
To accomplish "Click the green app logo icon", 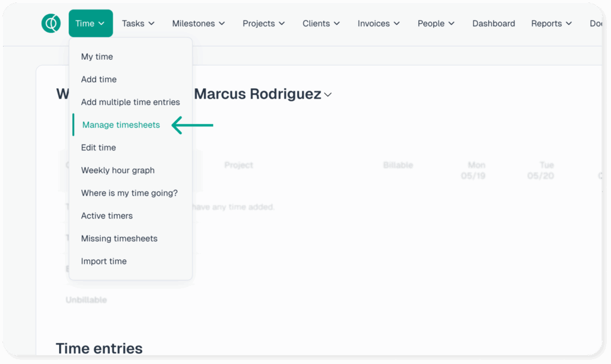I will point(51,23).
